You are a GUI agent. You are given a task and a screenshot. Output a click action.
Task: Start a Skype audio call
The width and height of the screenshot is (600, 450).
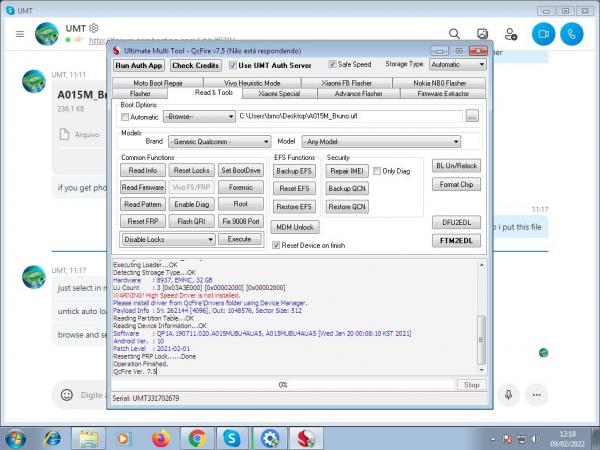(572, 34)
